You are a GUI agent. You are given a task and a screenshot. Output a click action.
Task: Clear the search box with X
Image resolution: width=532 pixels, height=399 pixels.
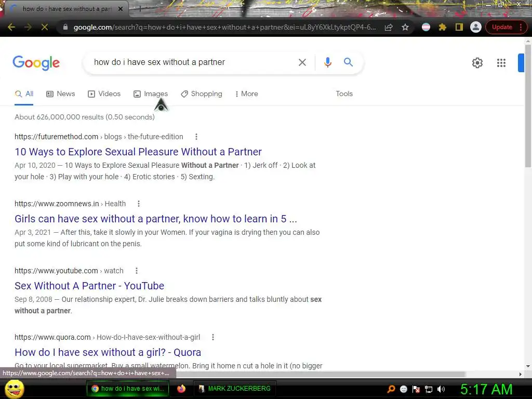click(x=302, y=62)
